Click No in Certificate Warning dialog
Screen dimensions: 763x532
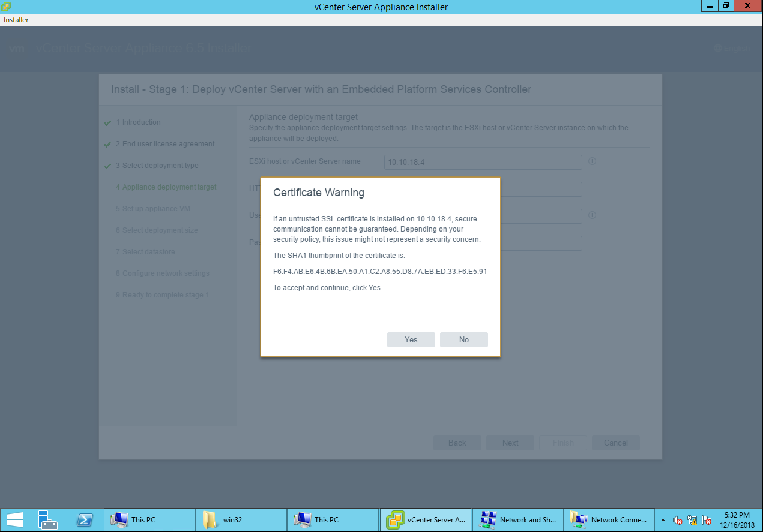(463, 339)
